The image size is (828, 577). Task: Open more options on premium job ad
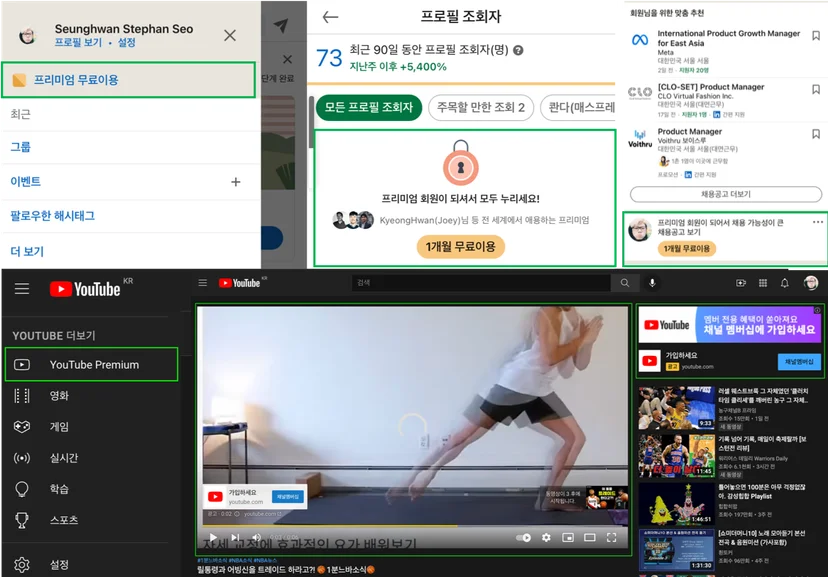point(817,222)
